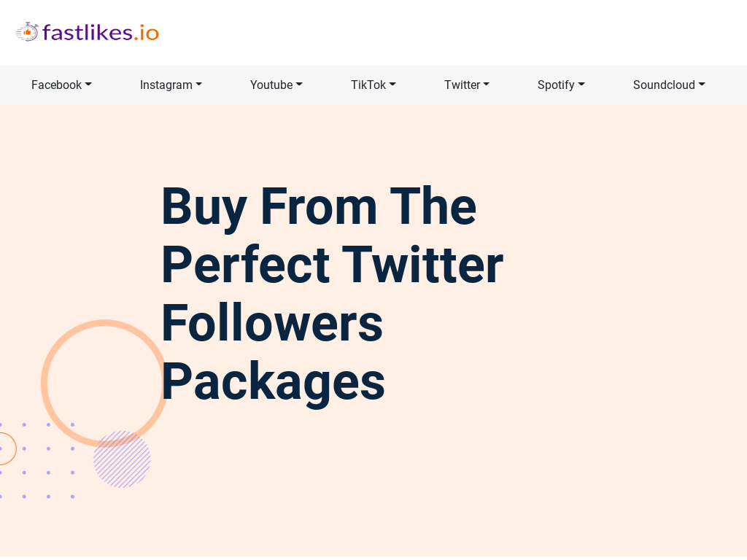Go home via fastlikes.io logo text
The width and height of the screenshot is (747, 560).
click(x=101, y=32)
